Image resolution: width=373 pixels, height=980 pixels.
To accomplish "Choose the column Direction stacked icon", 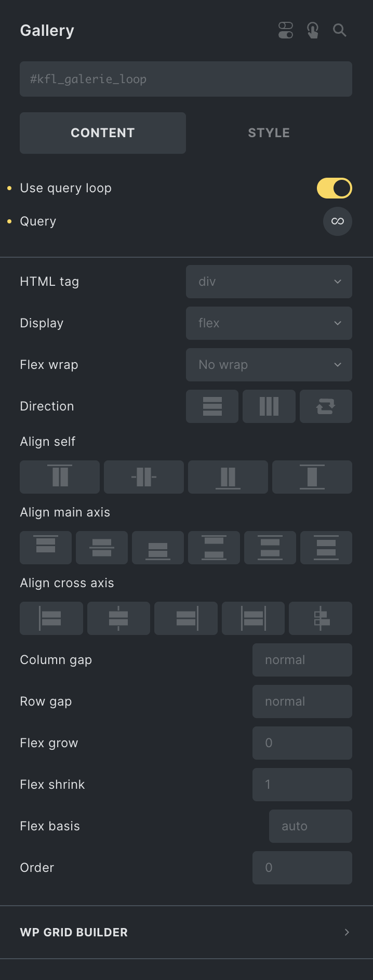I will [212, 406].
